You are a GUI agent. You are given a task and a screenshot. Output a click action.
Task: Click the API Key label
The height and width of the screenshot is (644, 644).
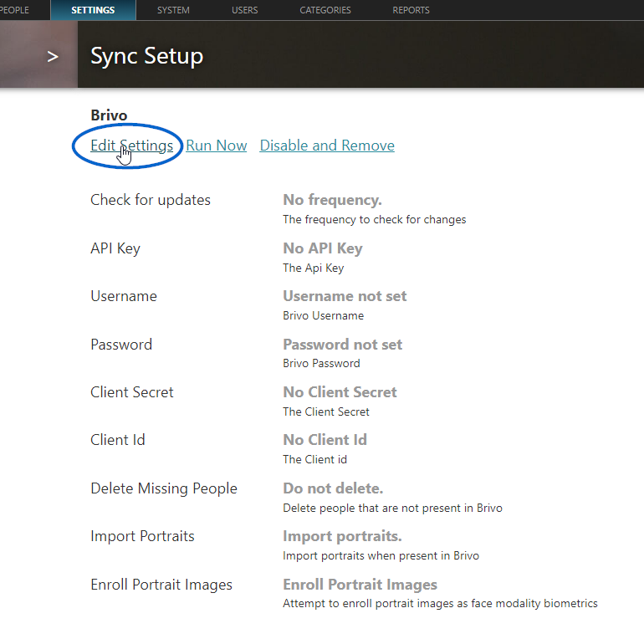pyautogui.click(x=115, y=248)
